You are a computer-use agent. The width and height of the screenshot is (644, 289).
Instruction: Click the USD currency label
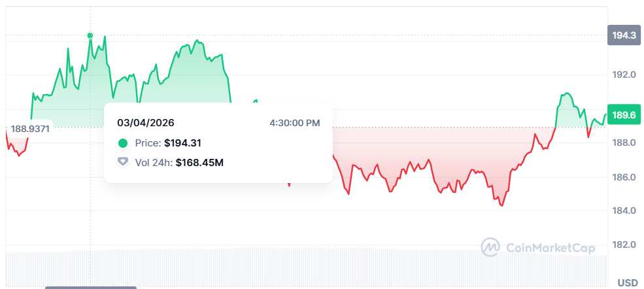tap(628, 283)
